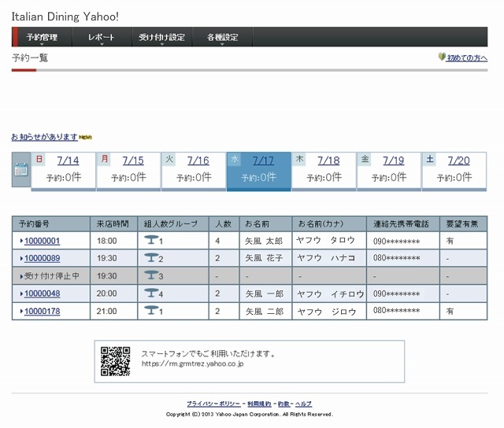504x428 pixels.
Task: Click kana name ヤフウ ジロウ
Action: [327, 312]
